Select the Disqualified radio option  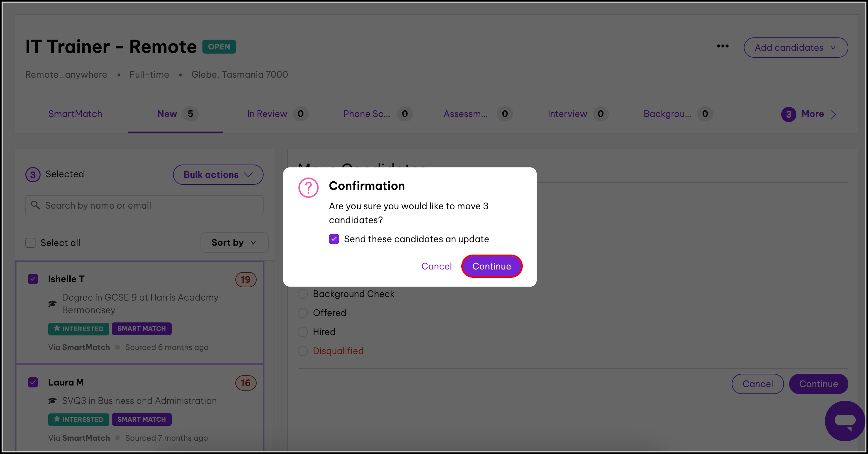303,351
